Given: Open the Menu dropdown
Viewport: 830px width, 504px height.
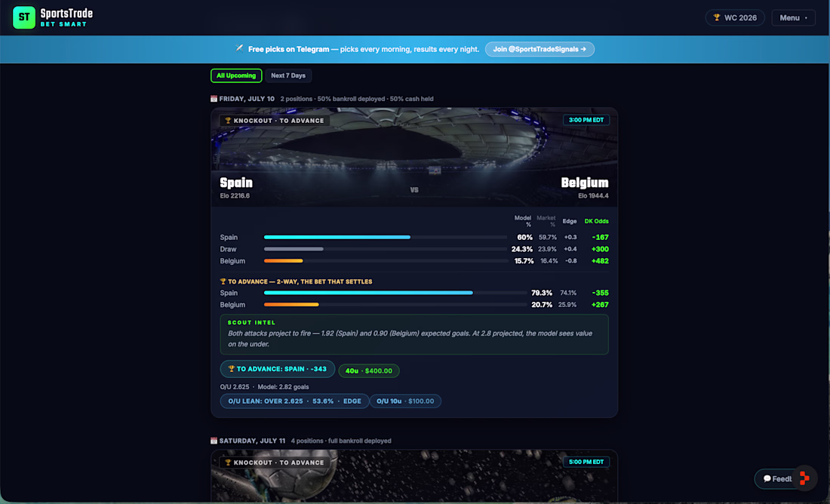Looking at the screenshot, I should coord(793,17).
